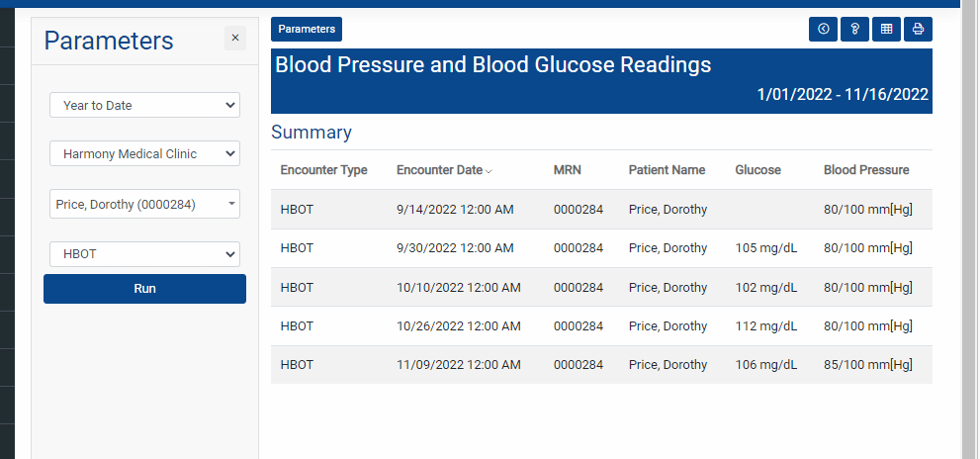Open the Price, Dorothy patient selector
Viewport: 980px width, 459px height.
pyautogui.click(x=144, y=204)
